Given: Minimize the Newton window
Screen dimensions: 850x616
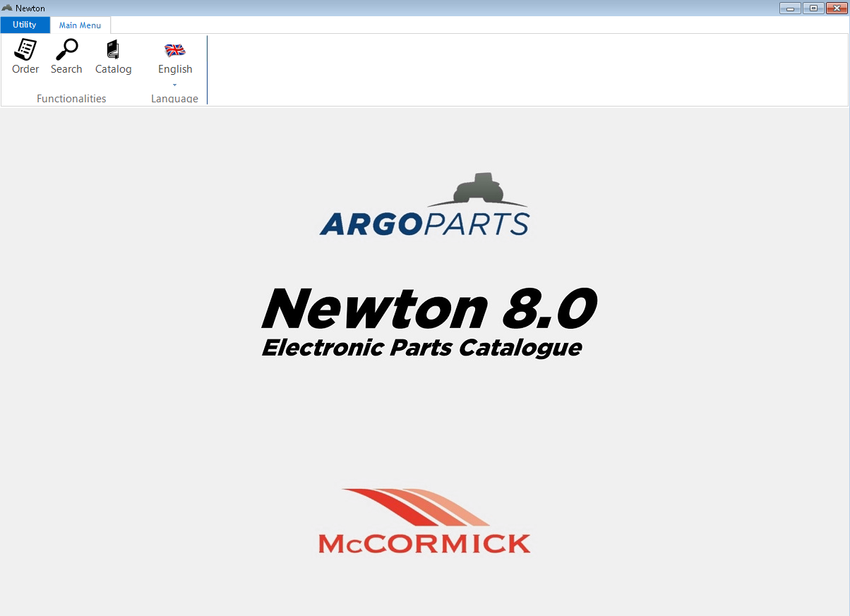Looking at the screenshot, I should click(789, 8).
